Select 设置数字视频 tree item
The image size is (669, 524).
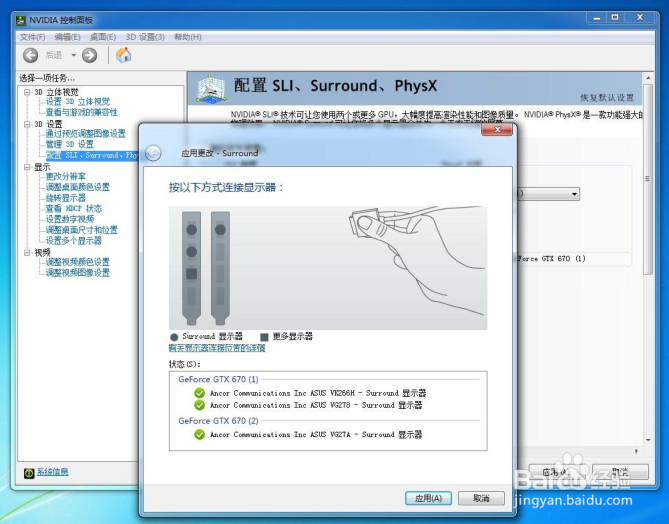[70, 219]
